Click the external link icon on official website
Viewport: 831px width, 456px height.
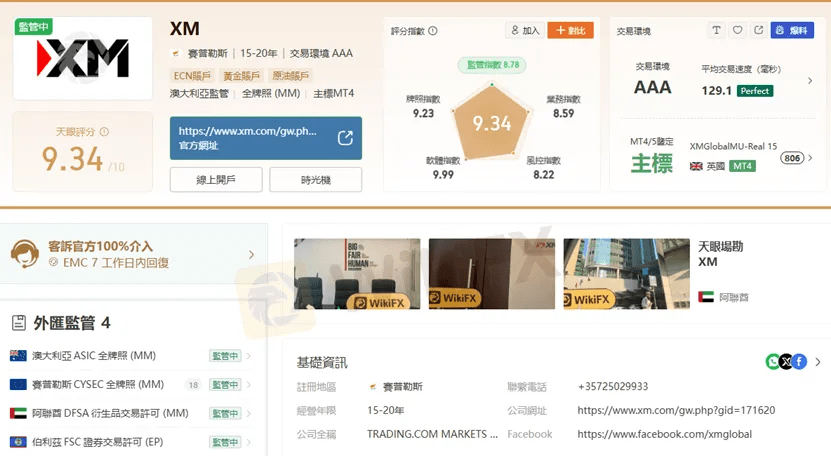click(345, 138)
